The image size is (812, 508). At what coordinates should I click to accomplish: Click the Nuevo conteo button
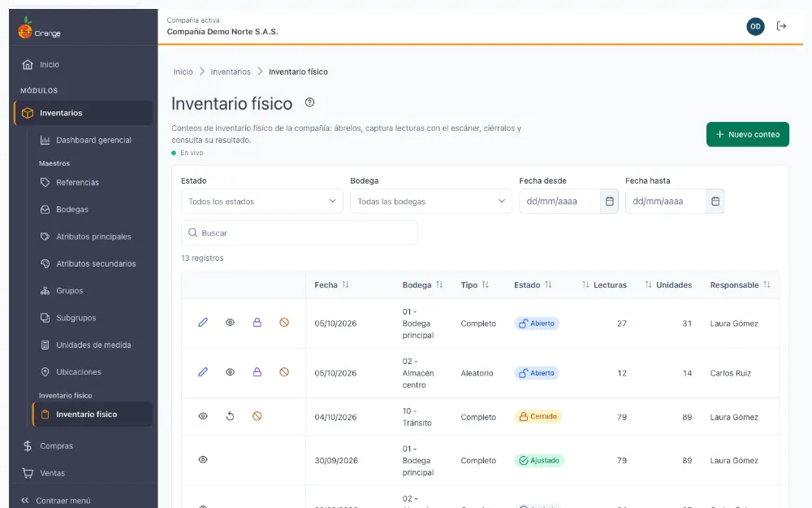click(747, 134)
